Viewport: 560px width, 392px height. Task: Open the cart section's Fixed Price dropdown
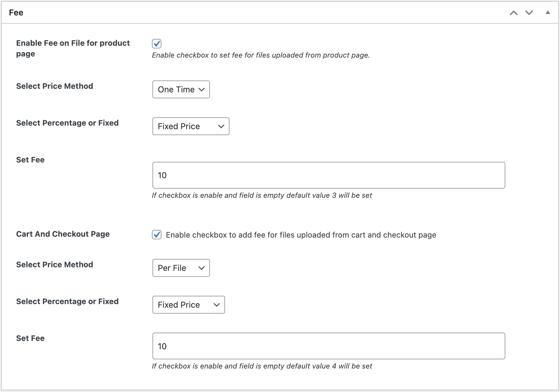point(188,305)
